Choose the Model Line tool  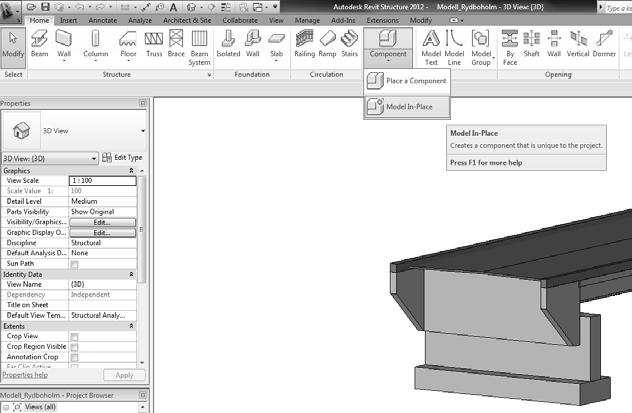(x=454, y=48)
